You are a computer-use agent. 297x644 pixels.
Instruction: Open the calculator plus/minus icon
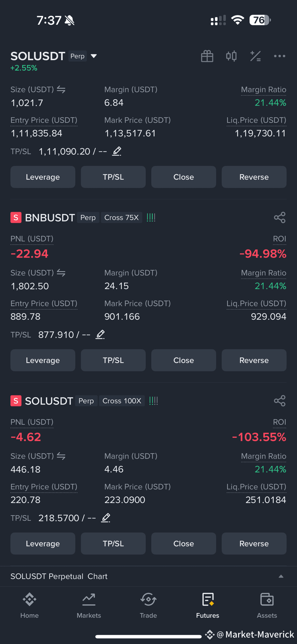(255, 56)
